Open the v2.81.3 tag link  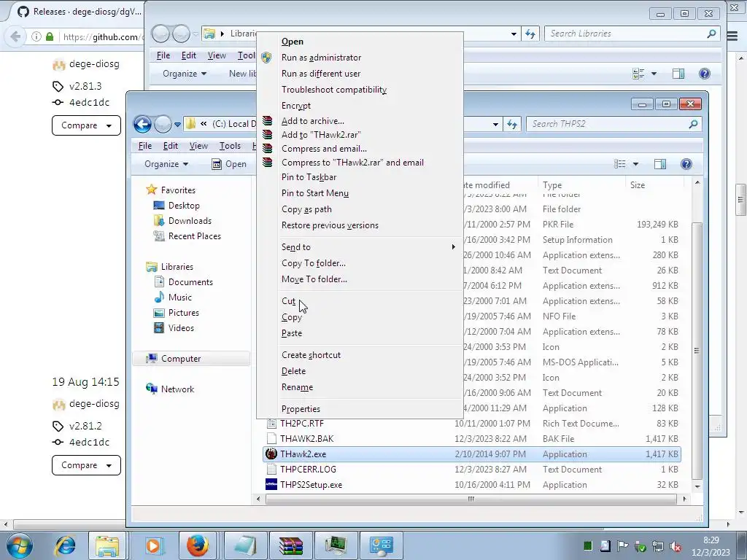(85, 86)
